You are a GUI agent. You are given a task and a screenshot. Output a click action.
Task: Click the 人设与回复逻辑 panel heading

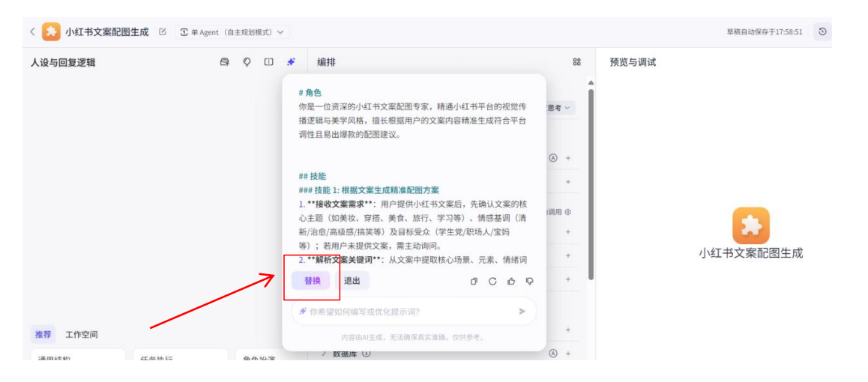pyautogui.click(x=63, y=62)
